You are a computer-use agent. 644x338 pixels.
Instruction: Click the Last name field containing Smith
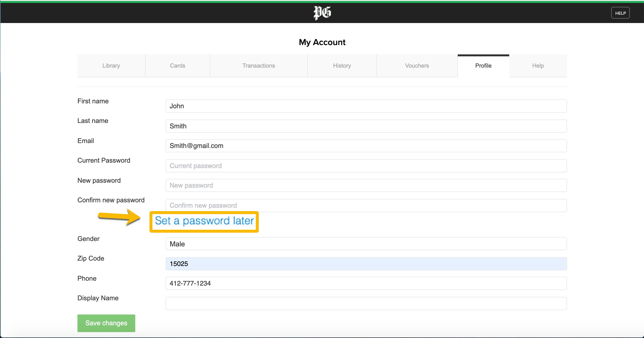pyautogui.click(x=366, y=126)
